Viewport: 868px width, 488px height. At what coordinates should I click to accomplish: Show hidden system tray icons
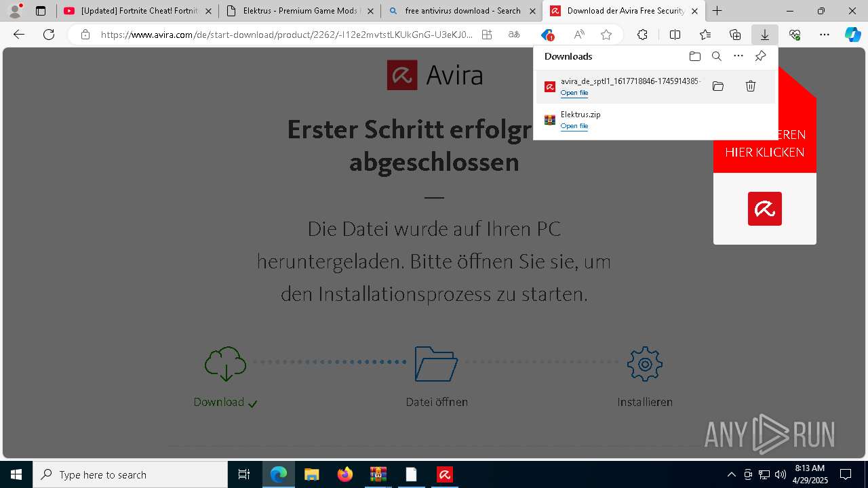coord(731,474)
